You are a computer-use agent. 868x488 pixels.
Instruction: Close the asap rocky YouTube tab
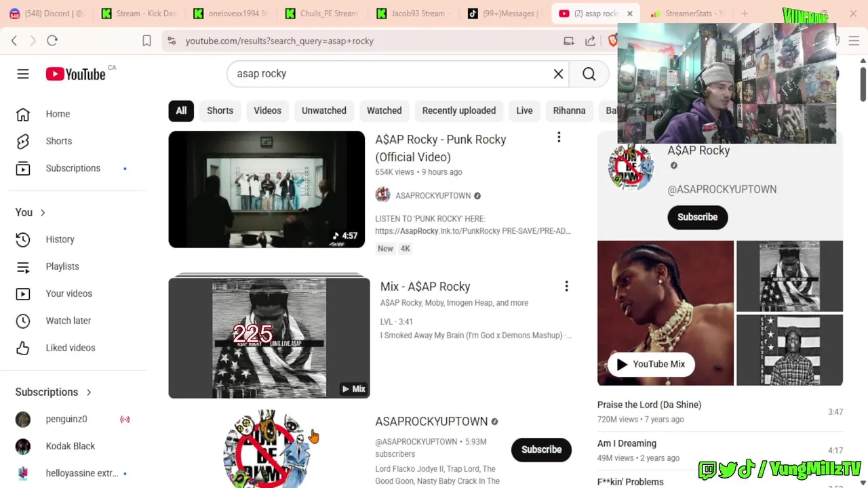[629, 14]
